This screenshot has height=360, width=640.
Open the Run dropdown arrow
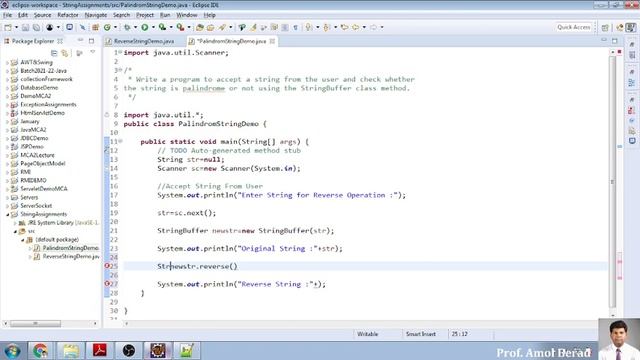(x=153, y=27)
